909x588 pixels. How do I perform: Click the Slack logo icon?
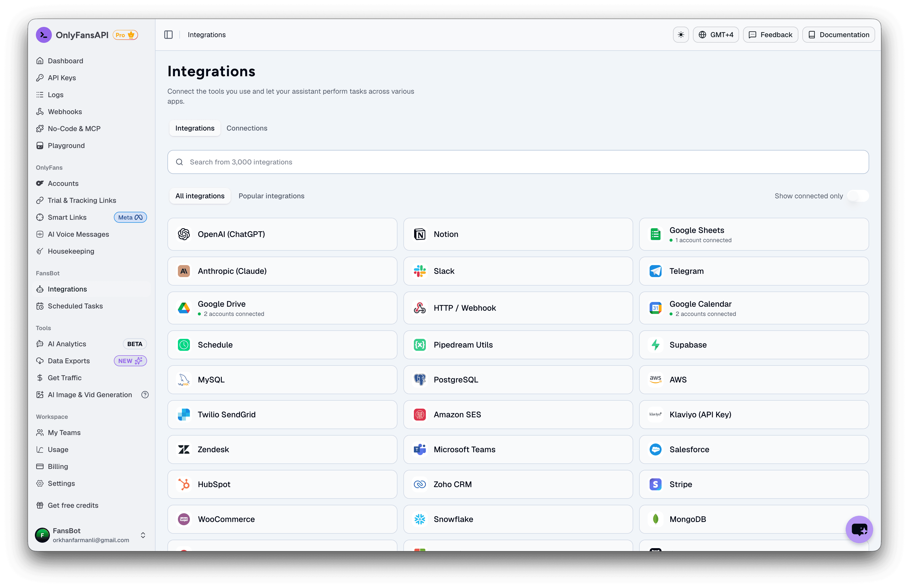[420, 271]
